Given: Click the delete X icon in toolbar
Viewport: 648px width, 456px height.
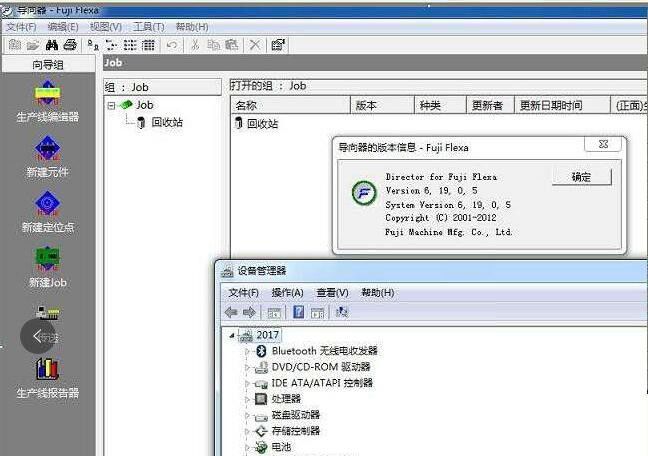Looking at the screenshot, I should (255, 45).
